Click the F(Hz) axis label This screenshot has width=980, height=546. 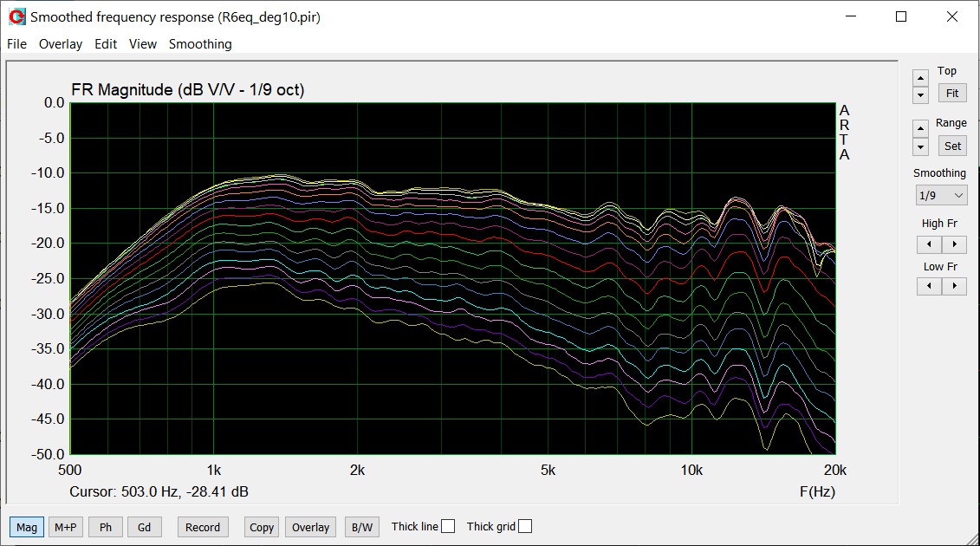point(817,491)
